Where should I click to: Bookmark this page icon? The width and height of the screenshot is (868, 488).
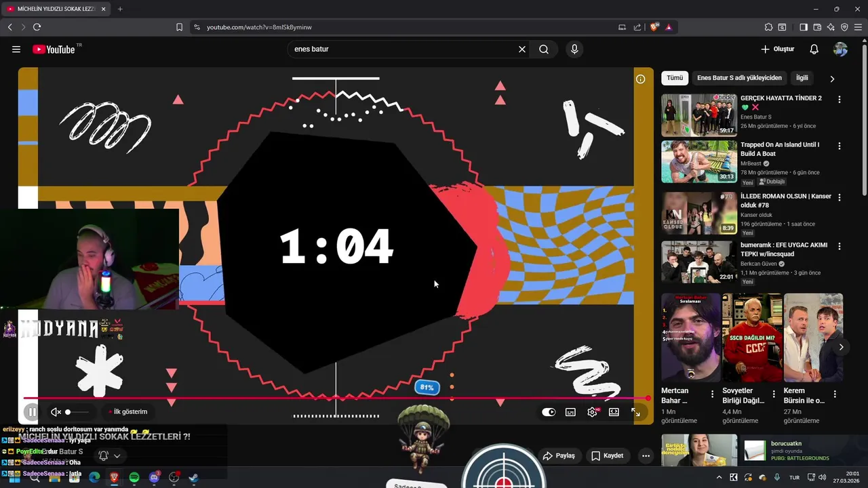click(179, 27)
